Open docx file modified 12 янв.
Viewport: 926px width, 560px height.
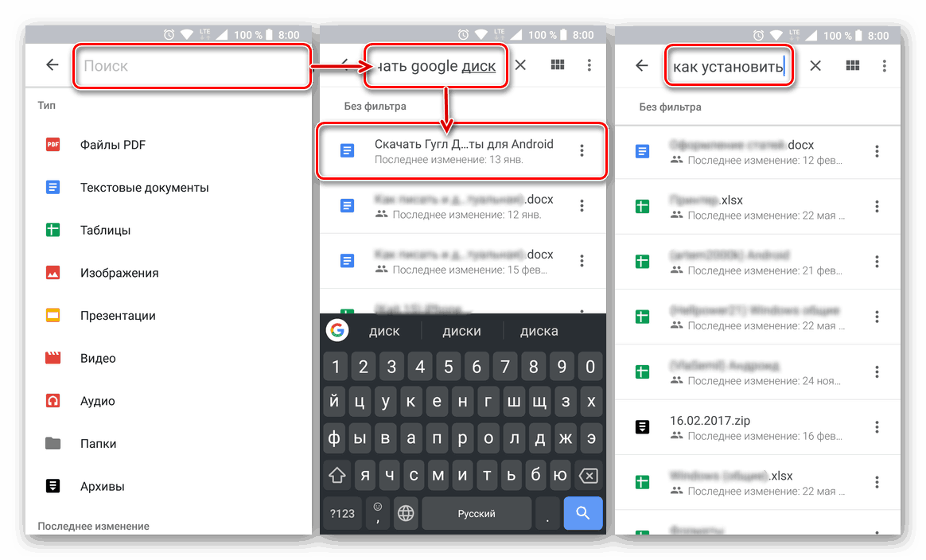[463, 206]
